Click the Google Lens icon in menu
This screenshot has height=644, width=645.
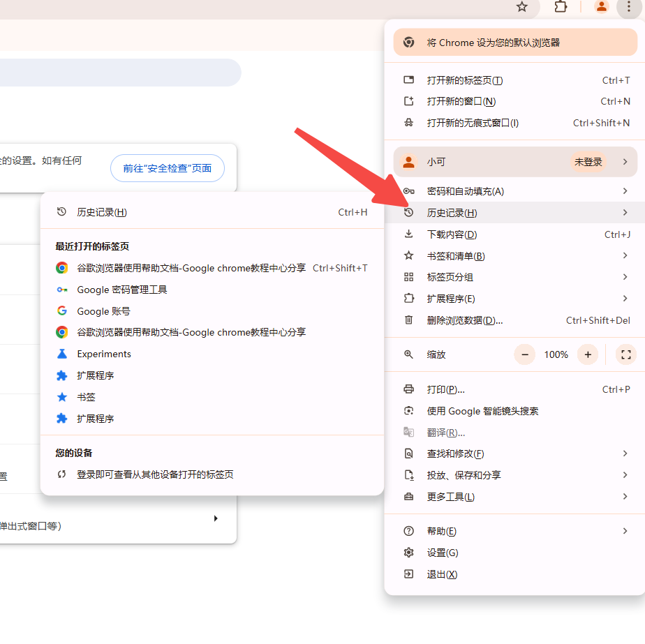(x=408, y=411)
